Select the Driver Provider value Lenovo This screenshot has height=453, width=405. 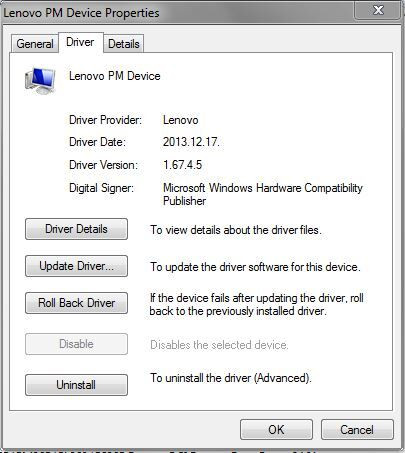coord(181,120)
